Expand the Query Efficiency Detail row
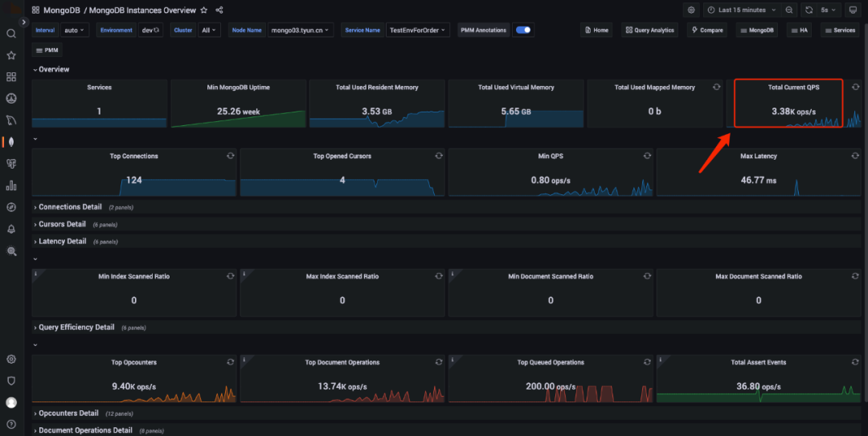The width and height of the screenshot is (868, 436). (76, 328)
